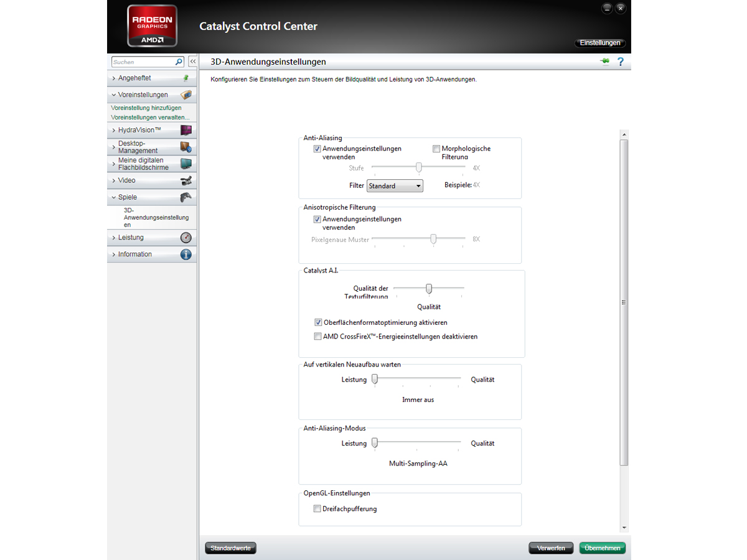The width and height of the screenshot is (747, 560).
Task: Enable Dreifachpufferung checkbox
Action: pyautogui.click(x=317, y=508)
